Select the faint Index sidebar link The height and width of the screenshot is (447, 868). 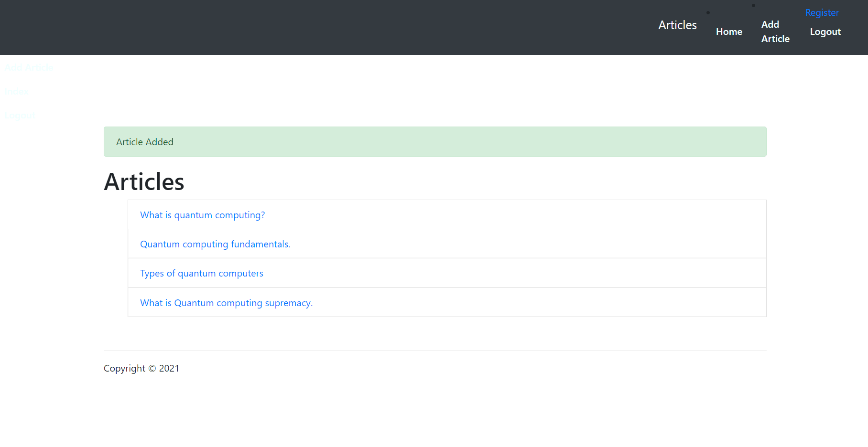(x=17, y=91)
